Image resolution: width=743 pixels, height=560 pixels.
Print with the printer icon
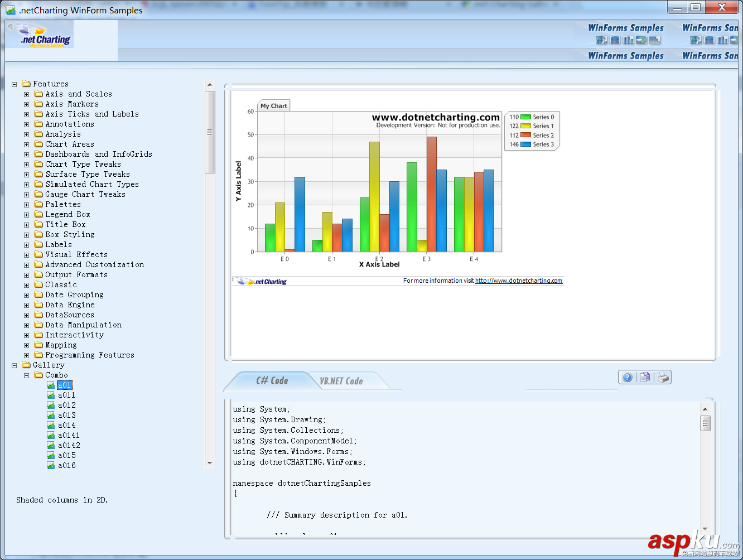click(663, 378)
